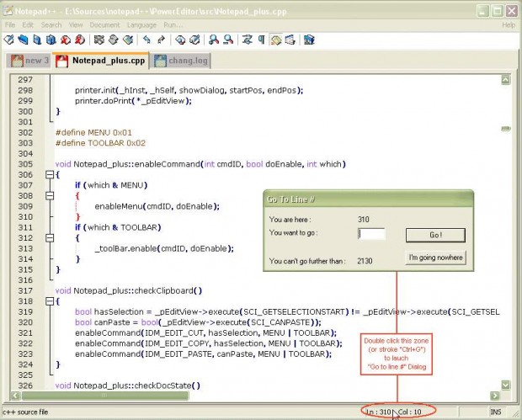Switch to the chang.log tab
The width and height of the screenshot is (522, 420).
[x=181, y=61]
